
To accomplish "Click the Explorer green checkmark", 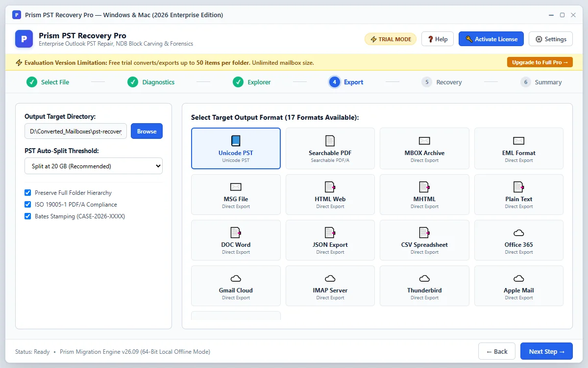I will 238,82.
